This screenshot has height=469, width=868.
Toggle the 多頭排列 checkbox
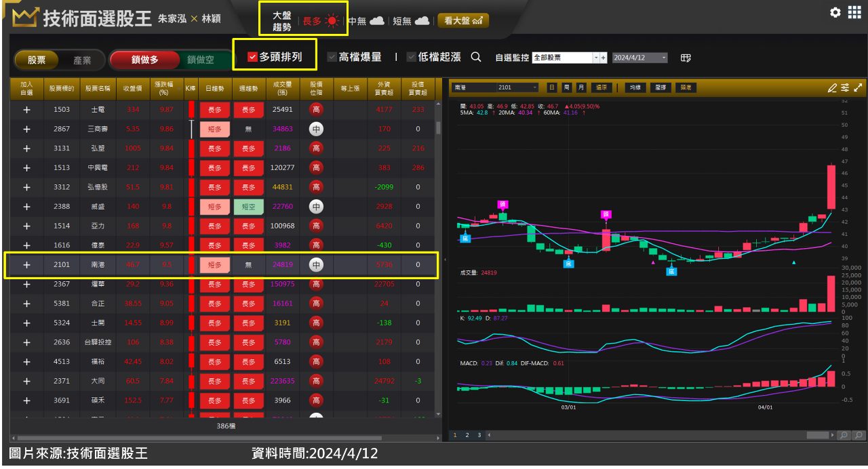[x=252, y=57]
